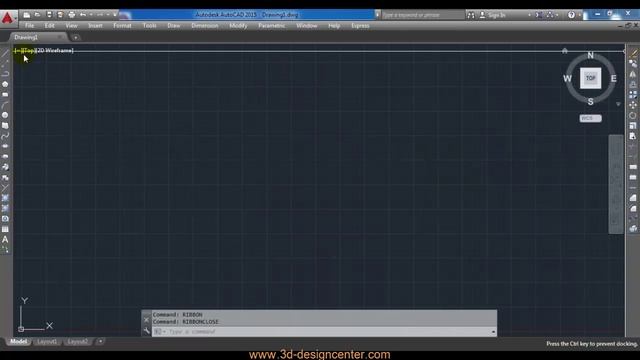
Task: Select the Circle tool in the Draw toolbar
Action: pos(5,115)
